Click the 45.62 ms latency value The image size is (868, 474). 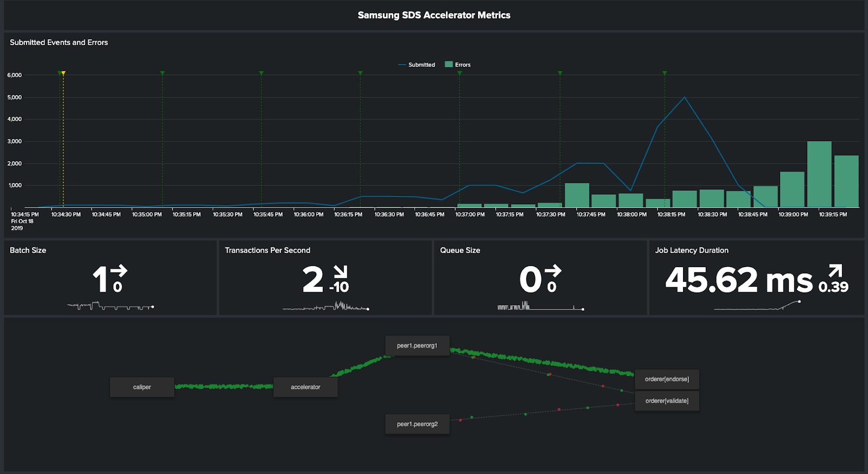(x=739, y=279)
